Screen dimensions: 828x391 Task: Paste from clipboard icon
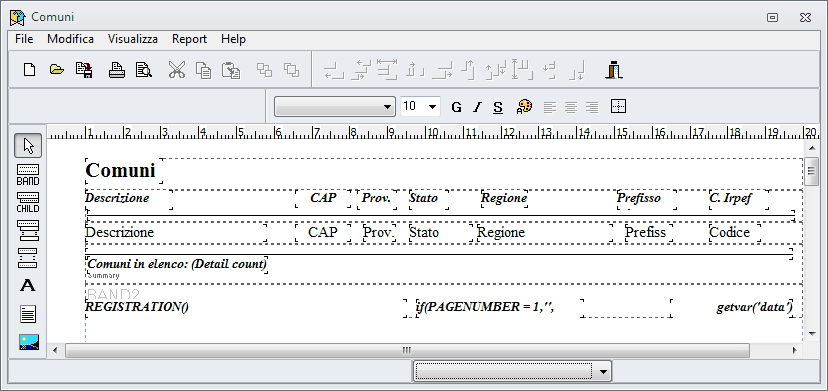(231, 70)
